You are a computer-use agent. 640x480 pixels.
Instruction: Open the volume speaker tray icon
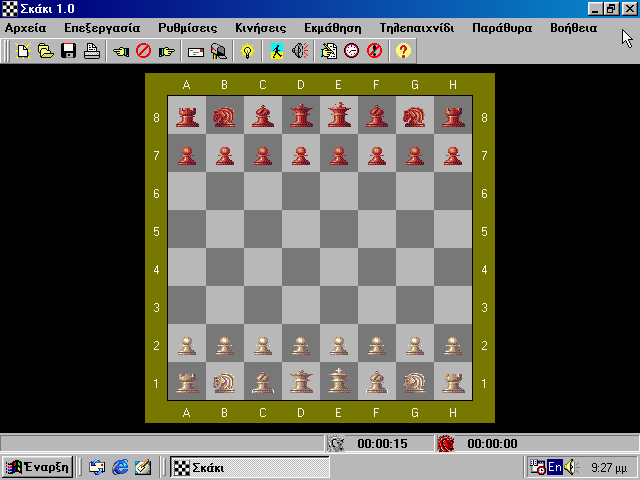pyautogui.click(x=570, y=467)
